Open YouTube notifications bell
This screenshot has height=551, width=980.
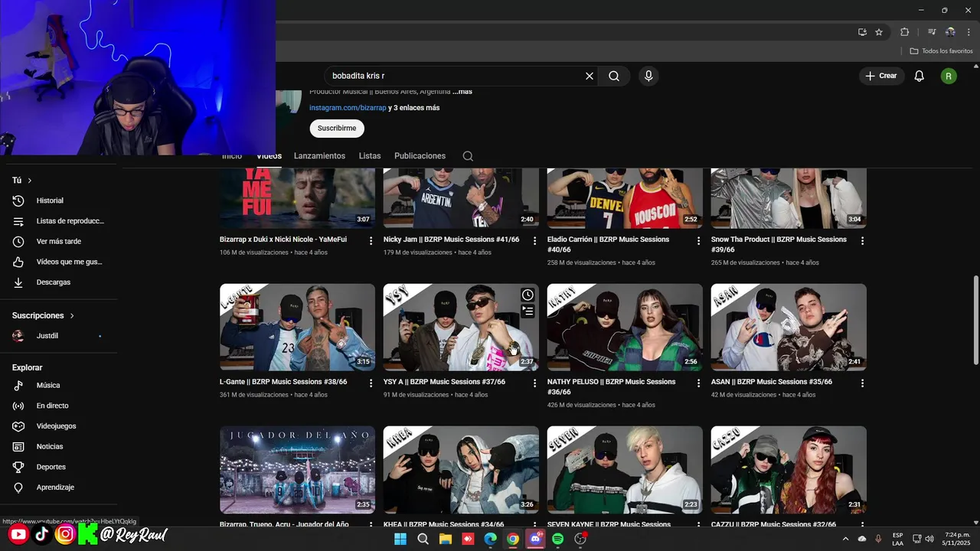coord(919,76)
